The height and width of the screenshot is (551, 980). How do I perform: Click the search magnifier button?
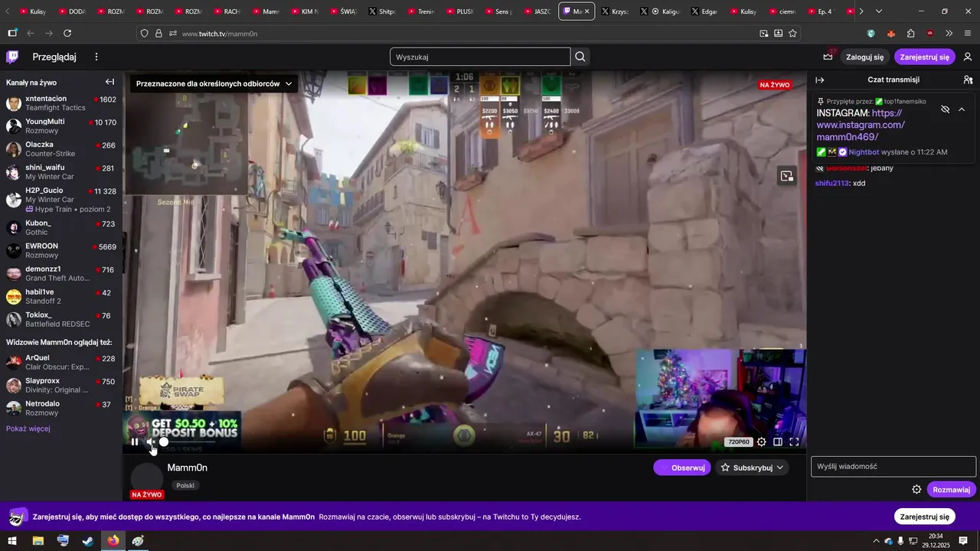[580, 57]
